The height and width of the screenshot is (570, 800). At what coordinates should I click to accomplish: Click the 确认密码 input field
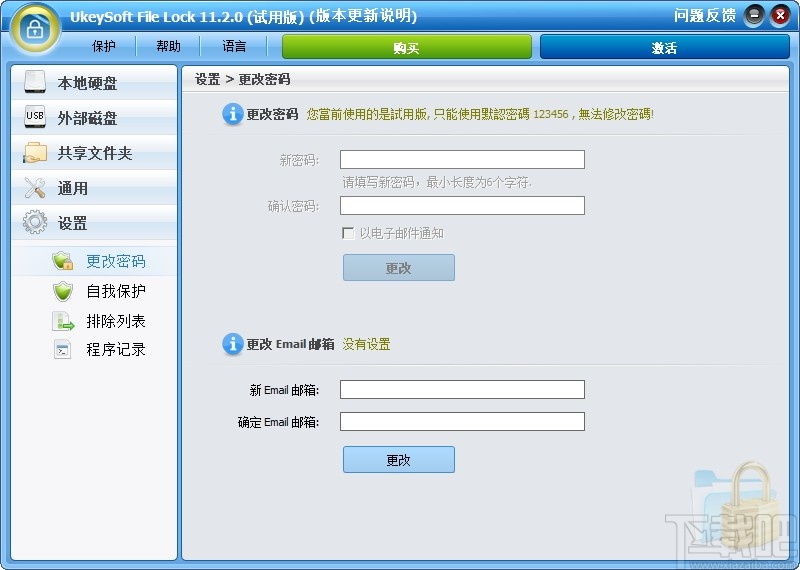462,206
